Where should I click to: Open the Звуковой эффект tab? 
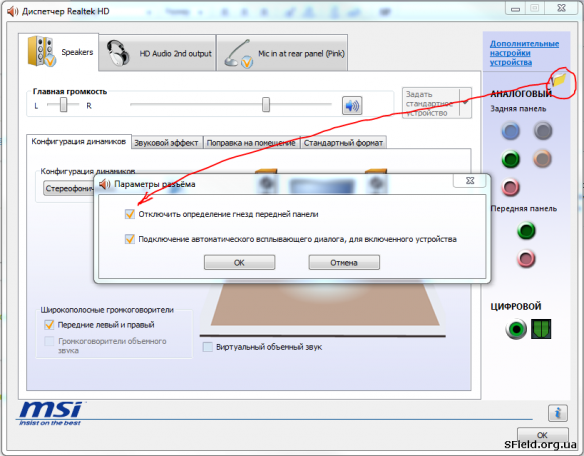coord(166,143)
